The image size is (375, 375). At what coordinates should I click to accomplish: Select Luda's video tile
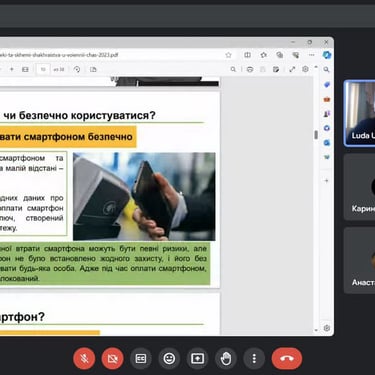(x=360, y=113)
